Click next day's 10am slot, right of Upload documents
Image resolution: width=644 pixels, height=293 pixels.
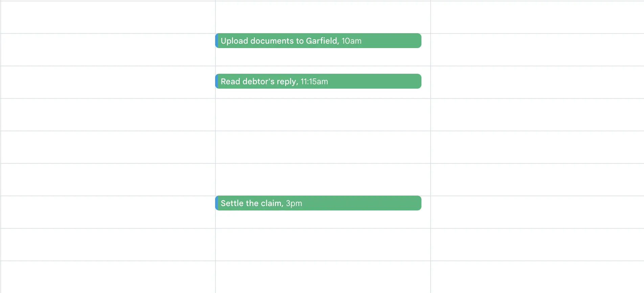coord(537,49)
